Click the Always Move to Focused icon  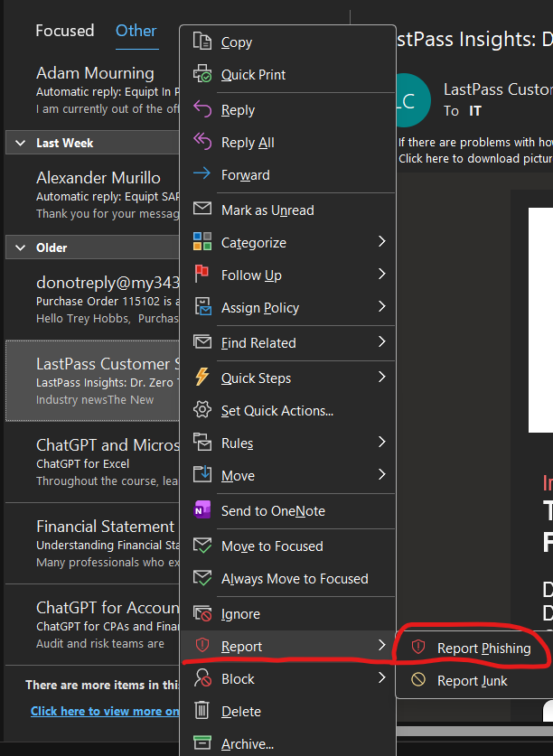click(x=202, y=577)
